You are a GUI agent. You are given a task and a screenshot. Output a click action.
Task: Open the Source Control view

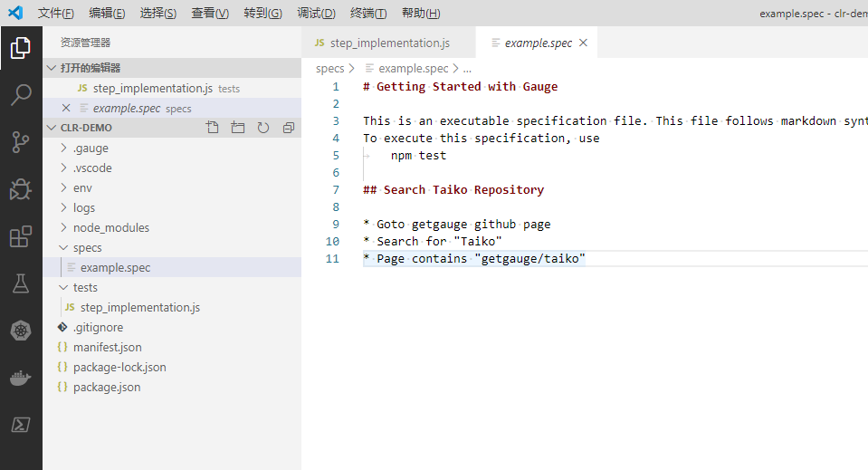(x=20, y=142)
